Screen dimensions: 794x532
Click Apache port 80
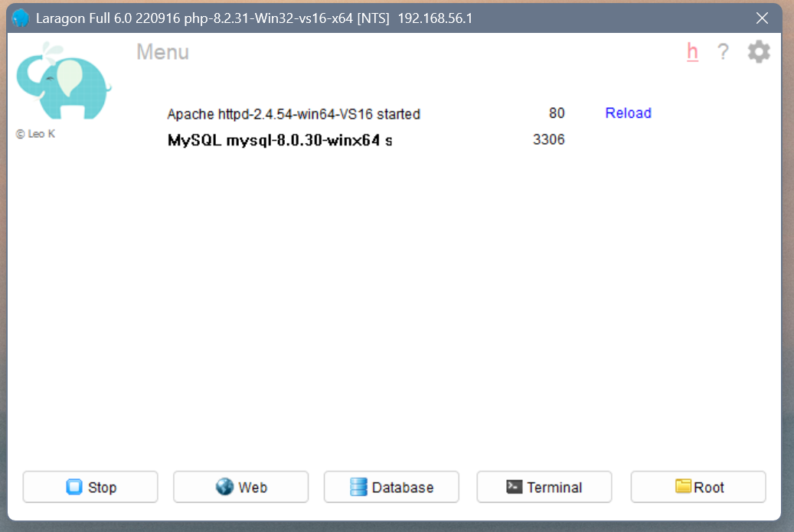(557, 113)
